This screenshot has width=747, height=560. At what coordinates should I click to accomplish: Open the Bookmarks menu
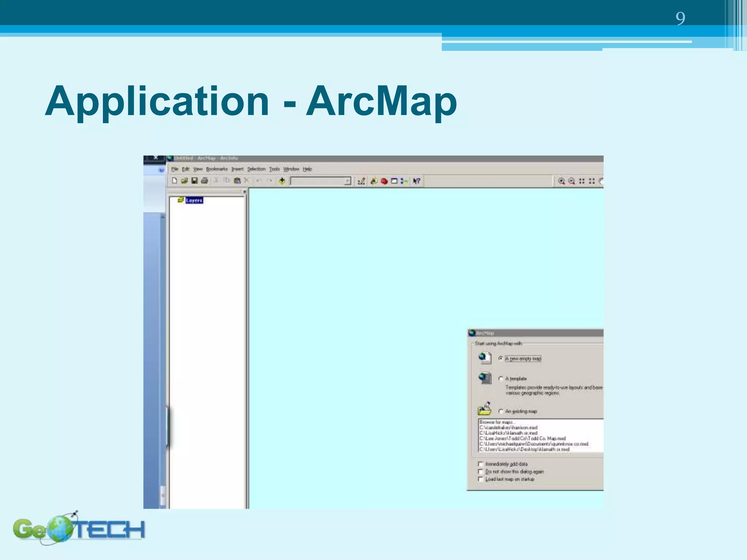[217, 169]
